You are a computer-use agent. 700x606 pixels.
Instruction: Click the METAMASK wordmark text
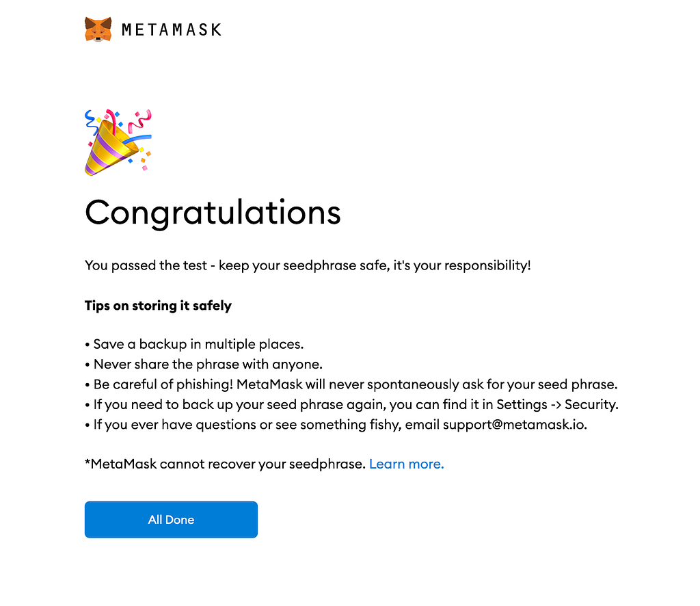[x=172, y=30]
